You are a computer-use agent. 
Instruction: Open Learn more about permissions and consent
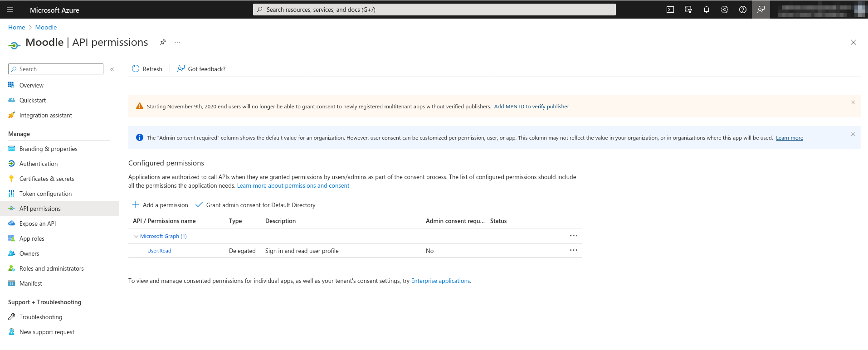point(293,185)
